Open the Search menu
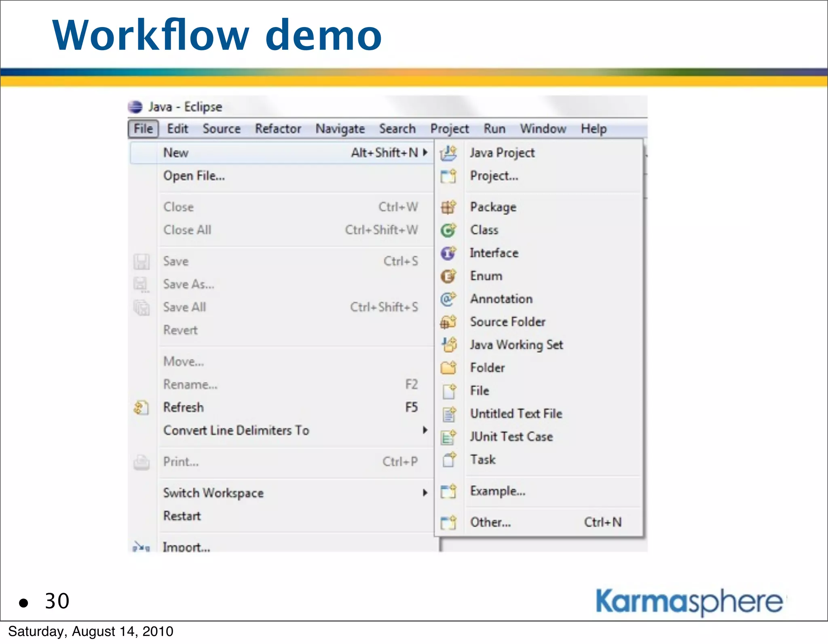828x644 pixels. point(397,129)
